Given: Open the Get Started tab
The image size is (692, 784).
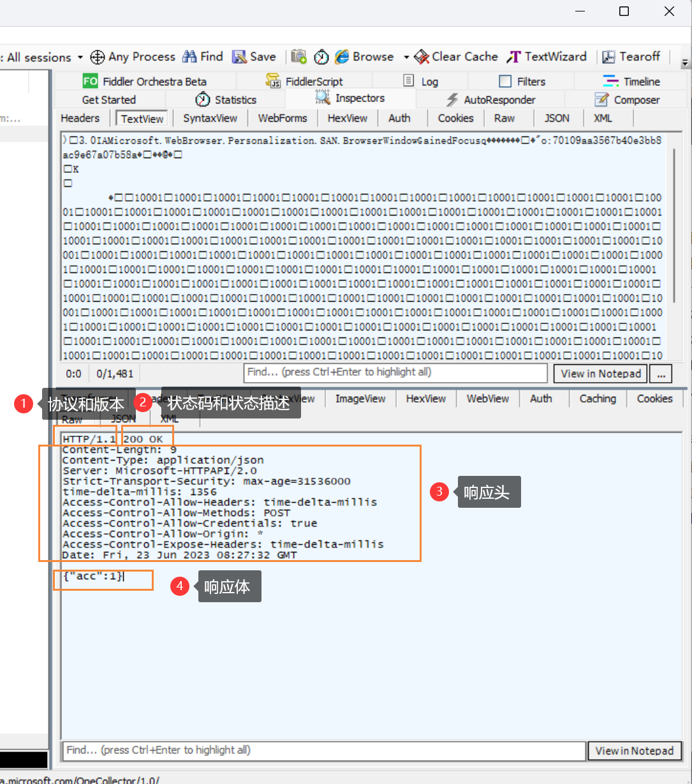Looking at the screenshot, I should pyautogui.click(x=109, y=100).
